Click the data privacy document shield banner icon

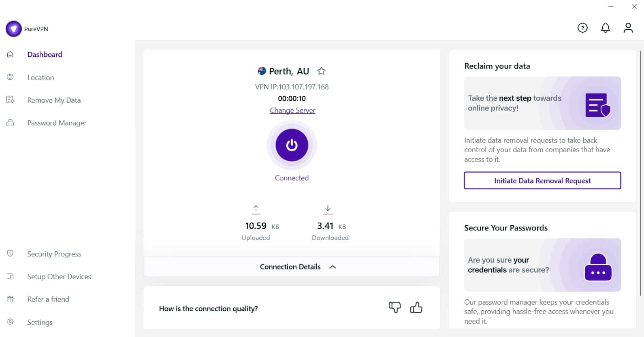click(x=597, y=105)
